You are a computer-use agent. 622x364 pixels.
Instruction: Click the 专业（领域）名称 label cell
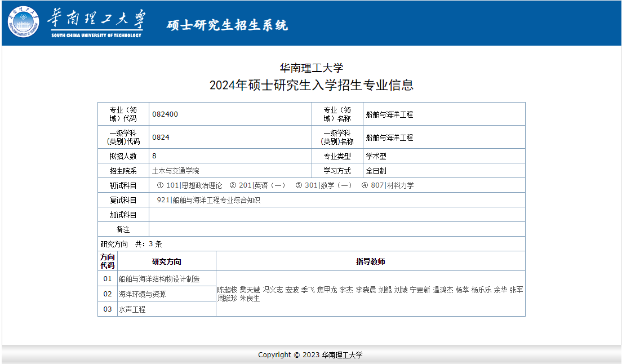click(x=337, y=114)
